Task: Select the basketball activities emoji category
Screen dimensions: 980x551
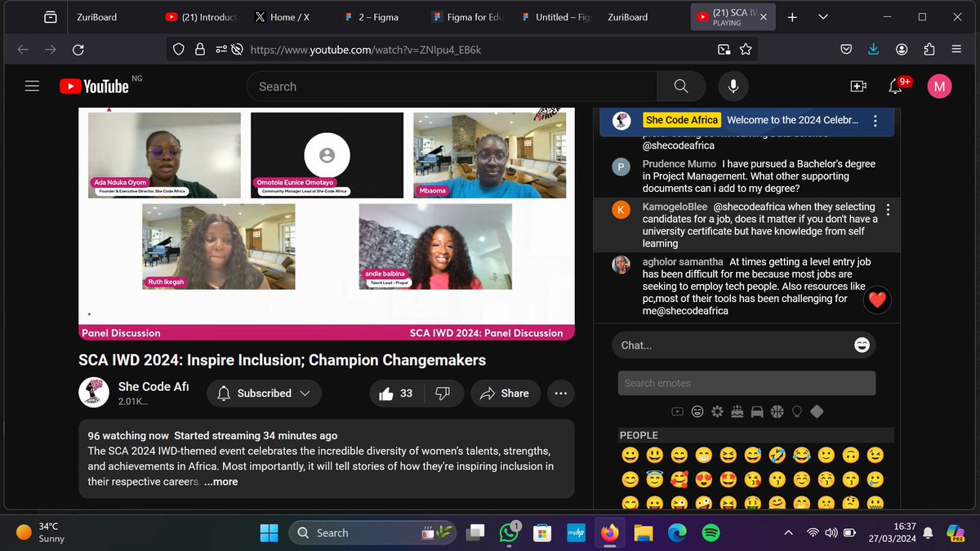Action: coord(777,411)
